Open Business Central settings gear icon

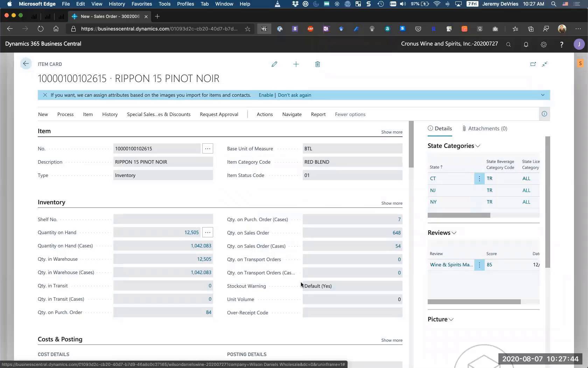(544, 44)
